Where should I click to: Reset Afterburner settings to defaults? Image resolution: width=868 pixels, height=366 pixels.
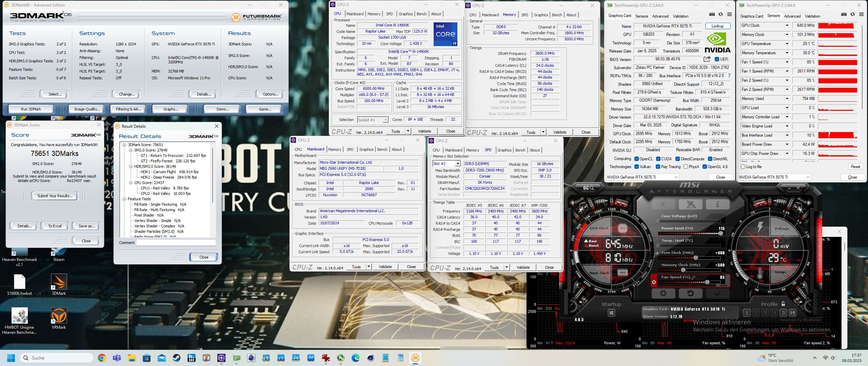690,293
